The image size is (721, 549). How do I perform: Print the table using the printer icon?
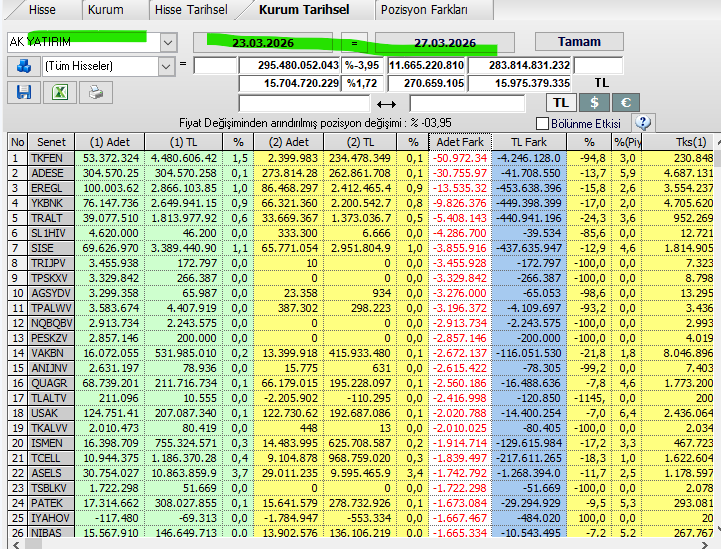[96, 92]
